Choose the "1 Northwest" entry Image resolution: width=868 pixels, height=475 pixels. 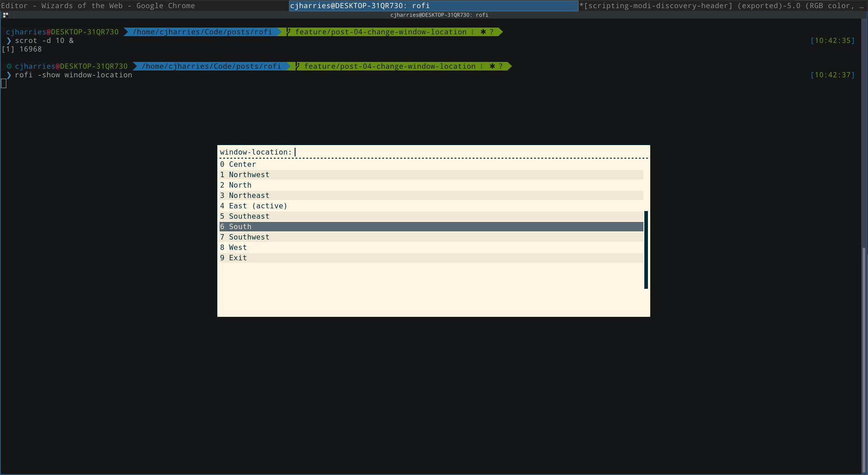[x=432, y=174]
